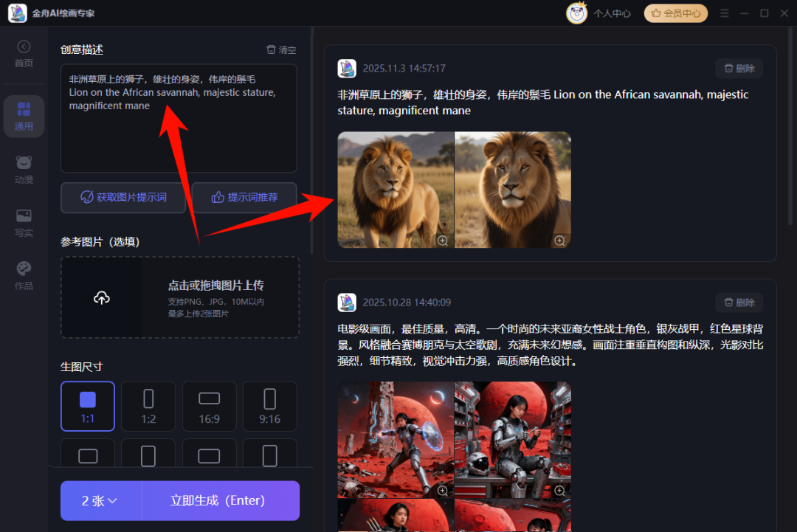Screen dimensions: 797x532
Task: Clear the prompt with 清空 trash icon
Action: 281,49
